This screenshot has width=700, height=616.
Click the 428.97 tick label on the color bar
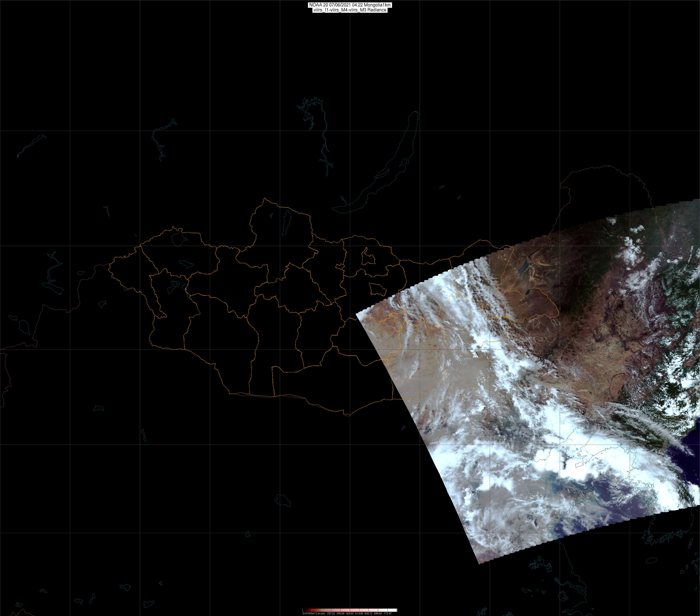pos(350,613)
